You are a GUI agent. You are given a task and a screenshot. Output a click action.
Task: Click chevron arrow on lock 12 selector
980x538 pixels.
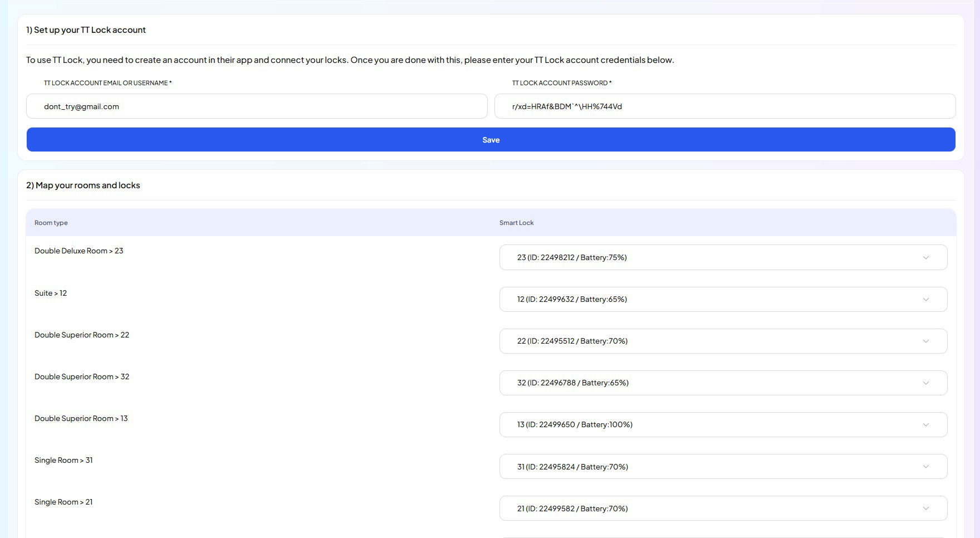(x=925, y=299)
